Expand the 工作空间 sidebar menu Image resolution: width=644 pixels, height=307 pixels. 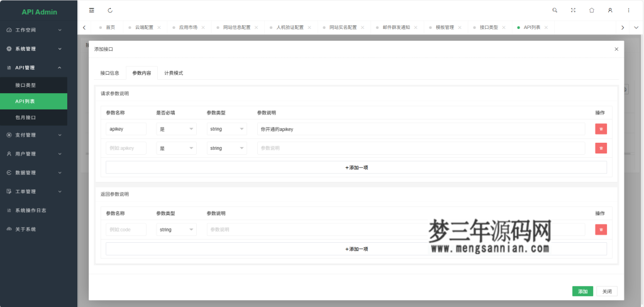click(34, 30)
